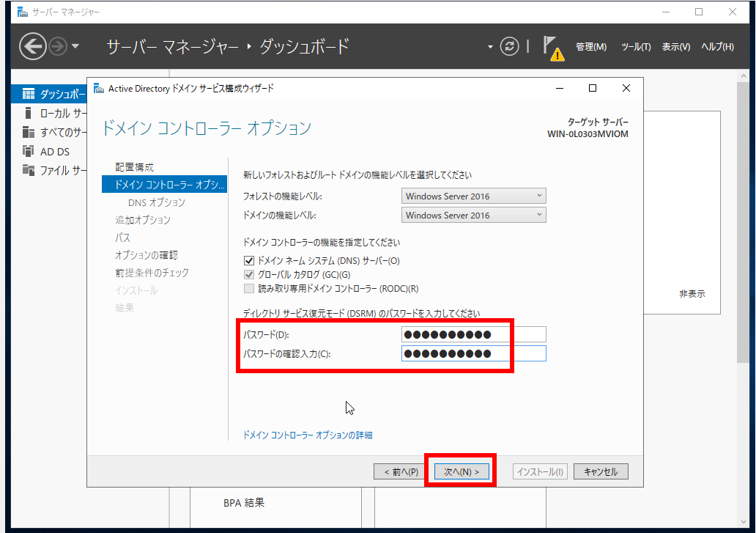The image size is (756, 533).
Task: Click 非表示 link in Server Manager dashboard
Action: coord(692,294)
